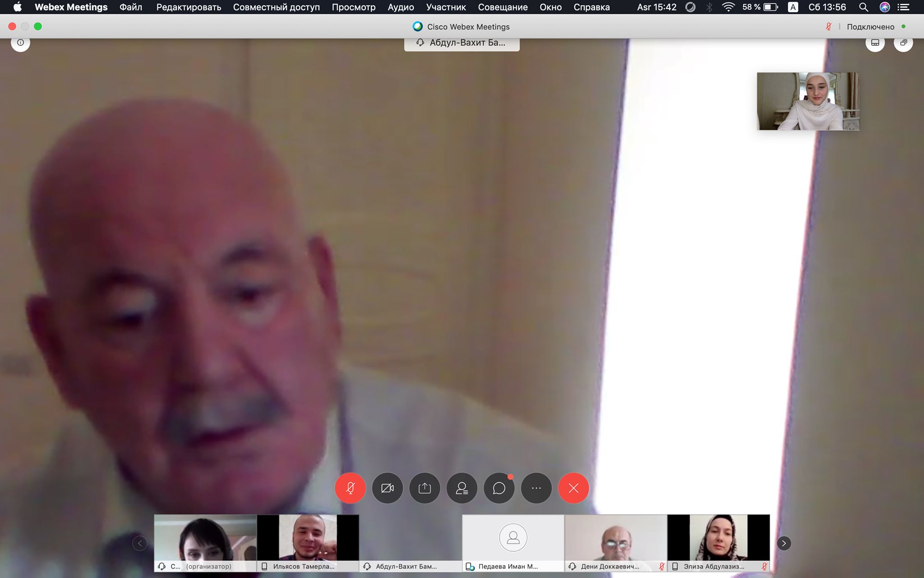
Task: Show next participants with right arrow
Action: tap(784, 543)
